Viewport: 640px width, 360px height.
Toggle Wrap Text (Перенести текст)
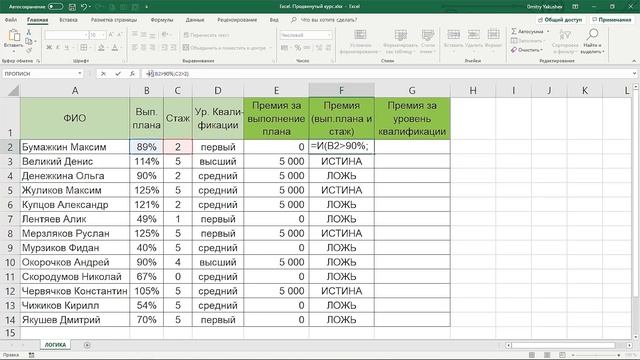click(207, 35)
